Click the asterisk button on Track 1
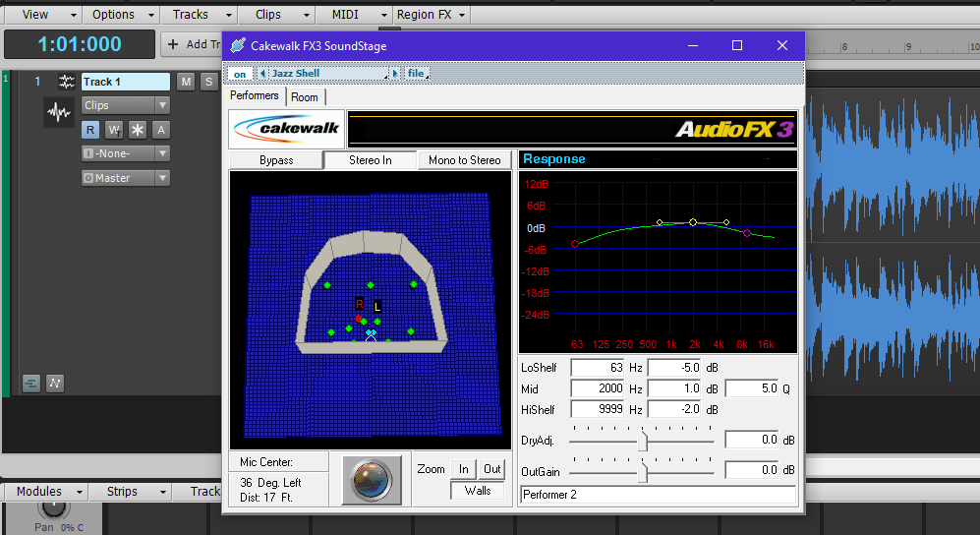The width and height of the screenshot is (980, 535). (x=138, y=130)
